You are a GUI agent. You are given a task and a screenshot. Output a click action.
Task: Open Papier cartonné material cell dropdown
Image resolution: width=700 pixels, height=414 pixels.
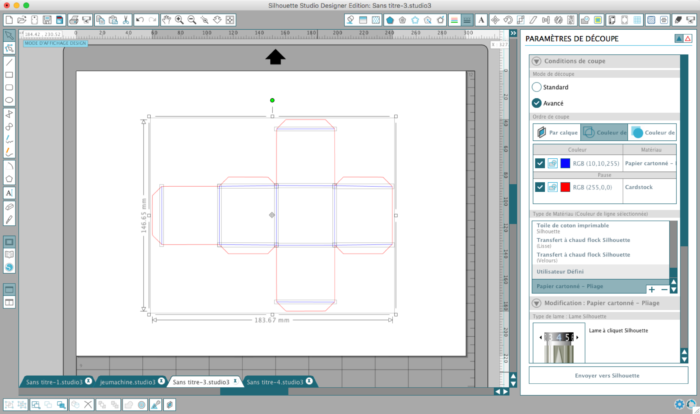[650, 163]
